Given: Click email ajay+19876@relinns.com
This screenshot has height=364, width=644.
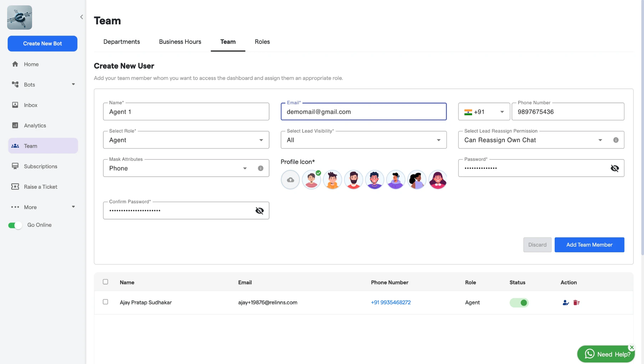Looking at the screenshot, I should point(268,303).
